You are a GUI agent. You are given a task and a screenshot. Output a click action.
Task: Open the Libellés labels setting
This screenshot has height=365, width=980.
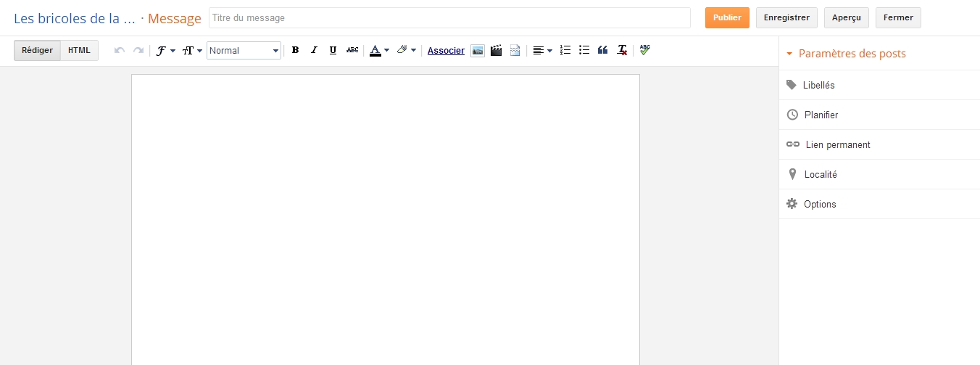879,85
